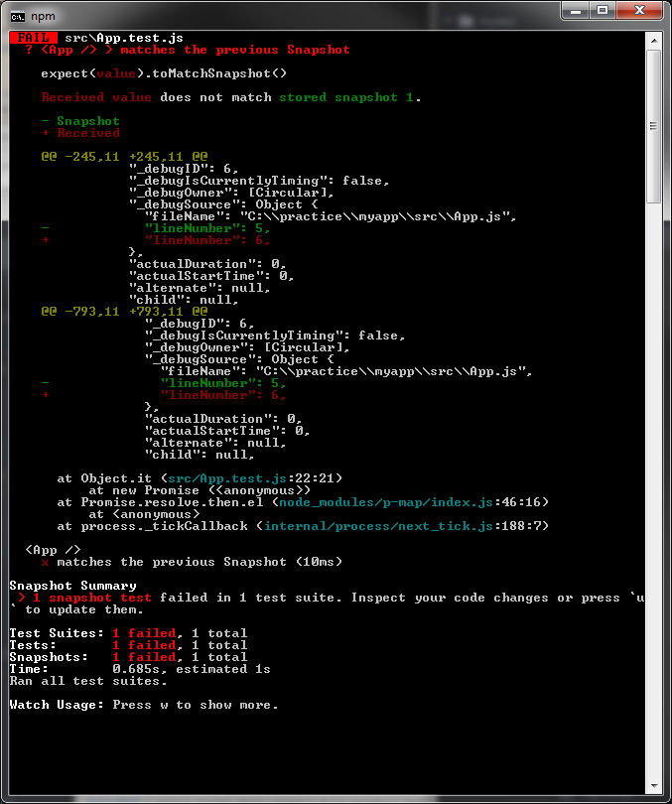The image size is (672, 804).
Task: Click the '- Snapshot' legend line
Action: 80,121
